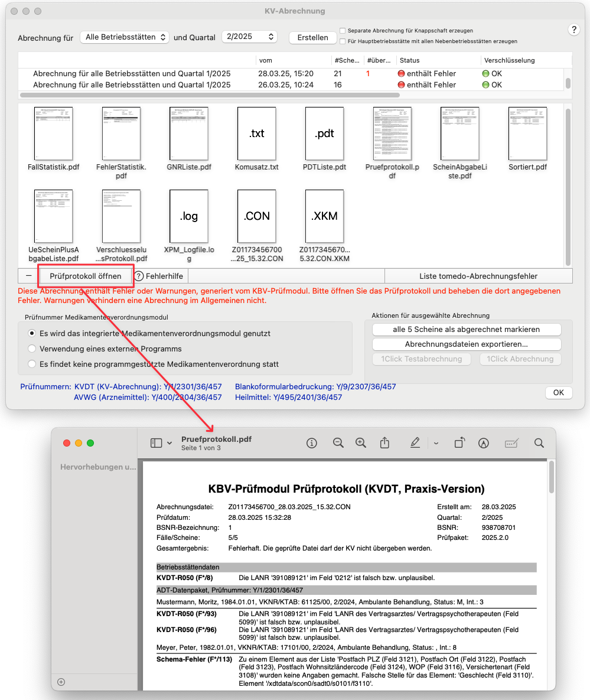Image resolution: width=590 pixels, height=700 pixels.
Task: Select Abrechnung row dated 28.03.25, 15:20
Action: point(291,74)
